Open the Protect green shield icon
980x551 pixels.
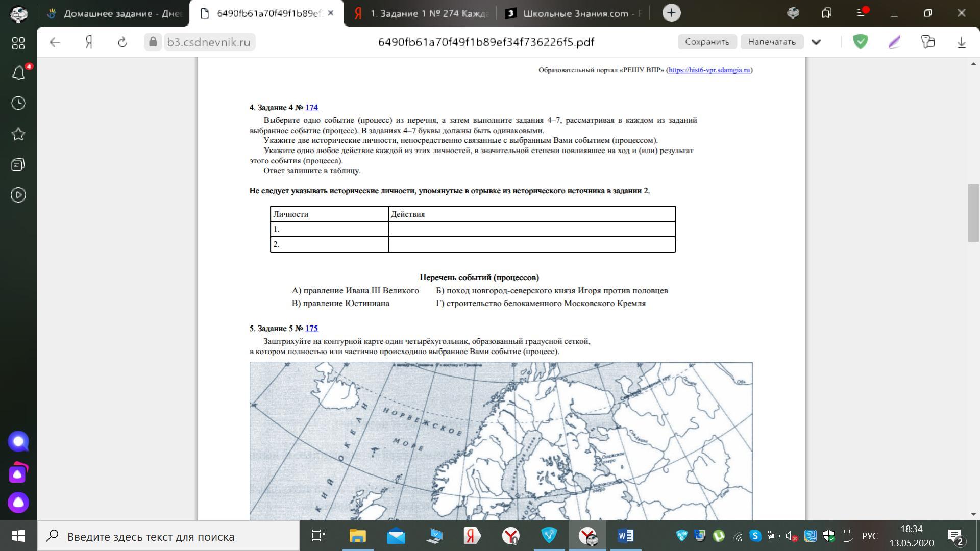click(x=861, y=42)
